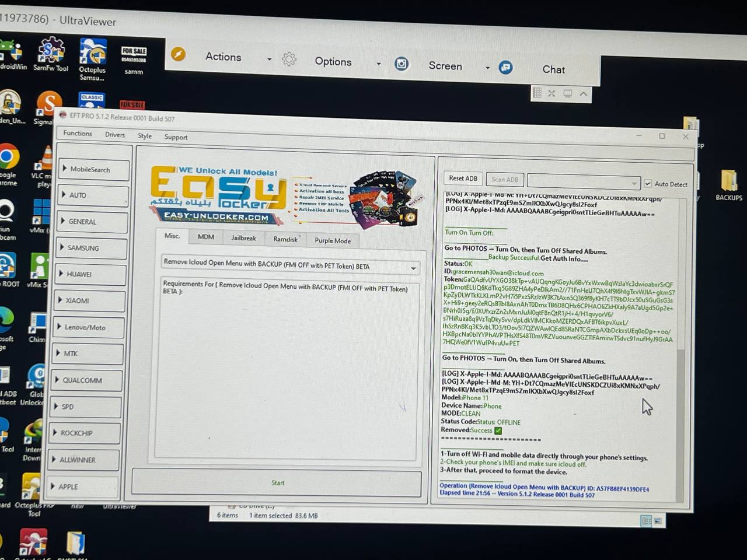
Task: Expand the GENERAL sidebar section
Action: (x=93, y=222)
